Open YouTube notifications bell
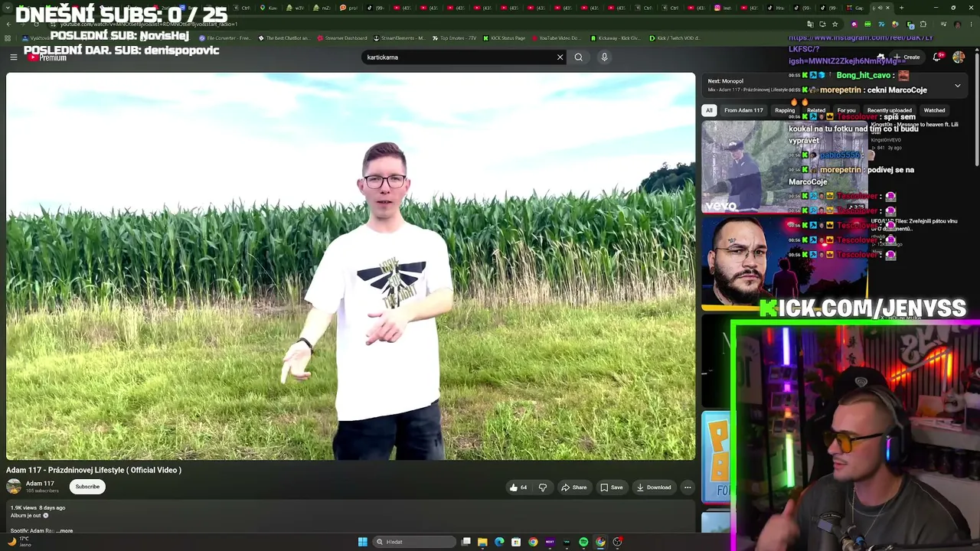 point(937,57)
